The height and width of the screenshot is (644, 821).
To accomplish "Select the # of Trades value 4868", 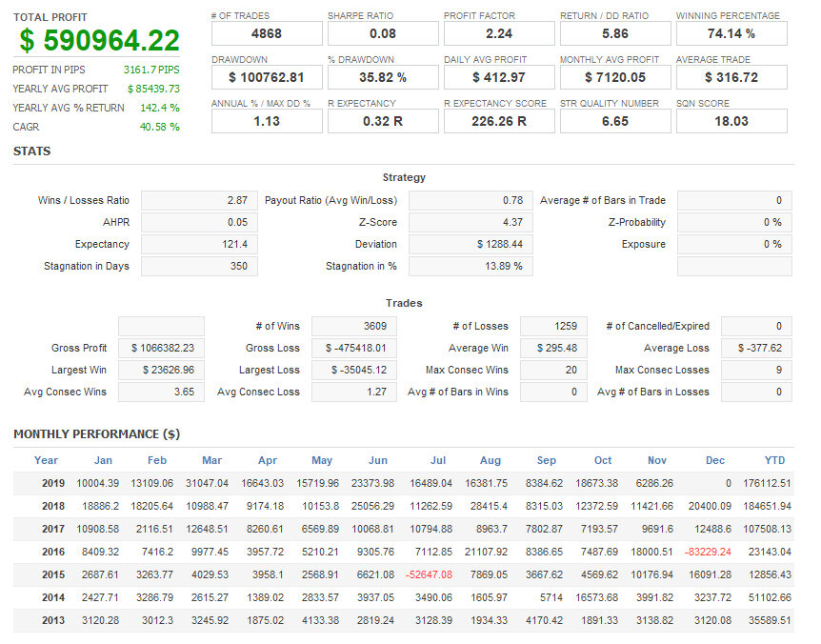I will (267, 33).
